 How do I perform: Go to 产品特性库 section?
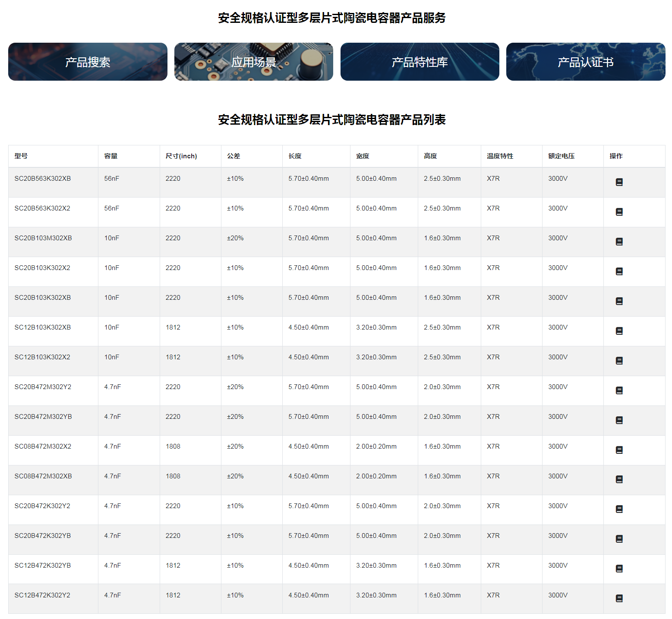(x=420, y=62)
